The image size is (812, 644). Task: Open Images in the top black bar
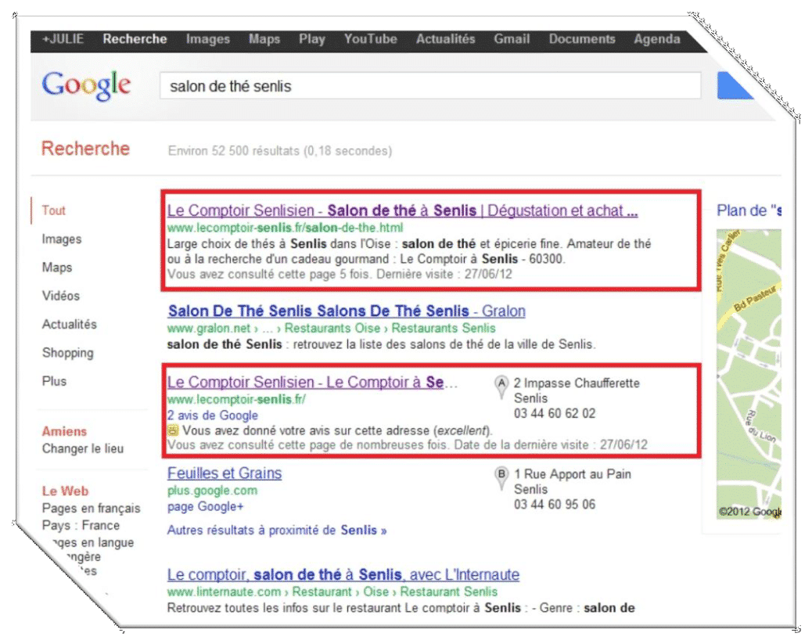(x=207, y=39)
